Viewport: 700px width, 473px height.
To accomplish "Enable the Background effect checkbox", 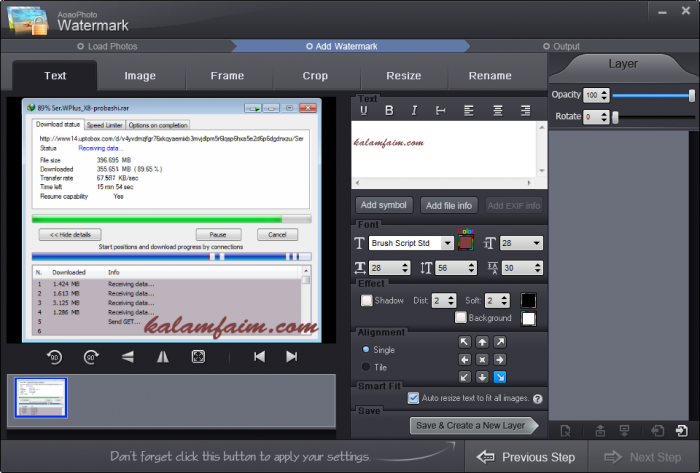I will tap(461, 317).
